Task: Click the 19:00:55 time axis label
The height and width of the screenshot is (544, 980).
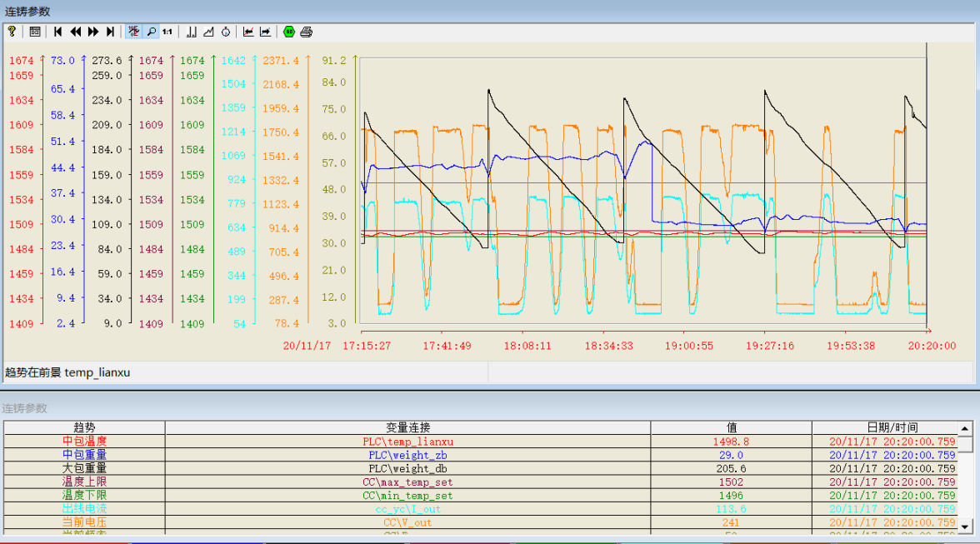Action: [x=688, y=346]
